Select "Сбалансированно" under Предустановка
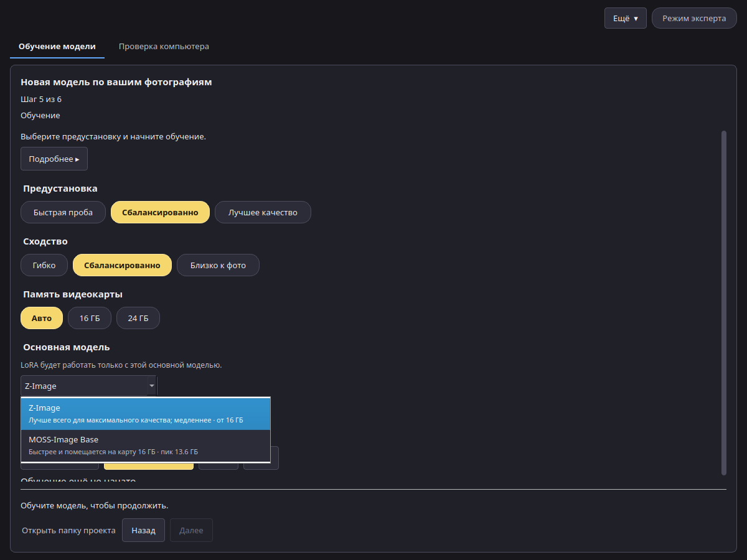This screenshot has height=560, width=747. [x=160, y=212]
